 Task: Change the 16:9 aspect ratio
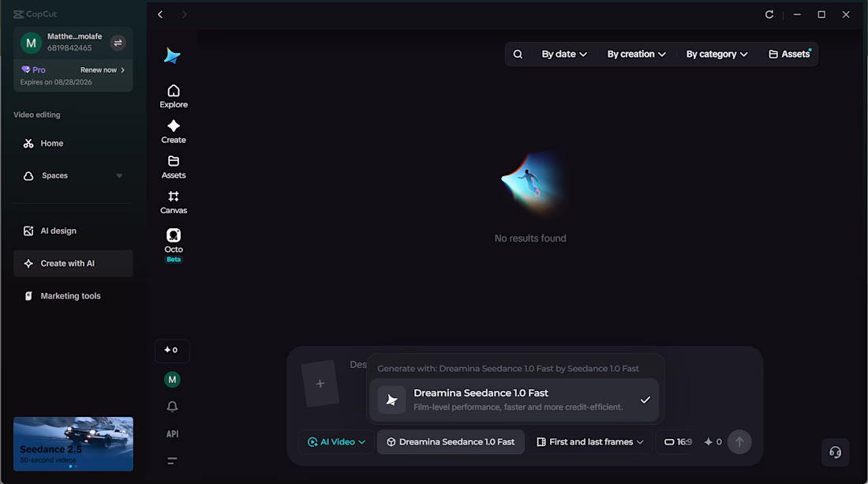[x=678, y=442]
